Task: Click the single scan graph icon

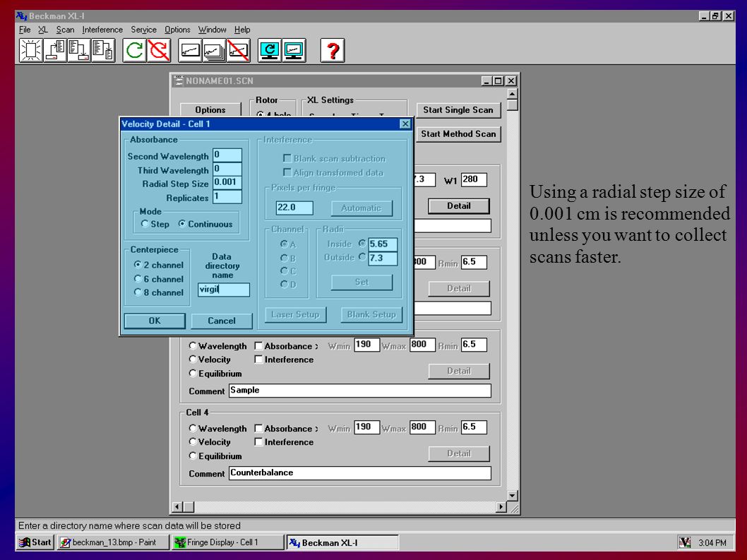Action: (x=190, y=50)
